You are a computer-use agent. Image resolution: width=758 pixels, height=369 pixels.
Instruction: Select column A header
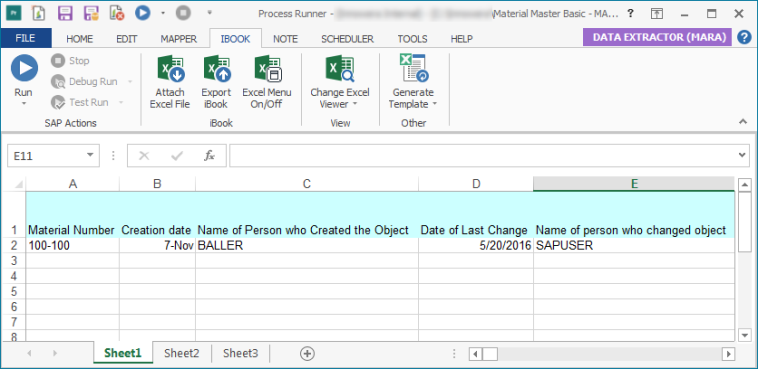[x=73, y=184]
